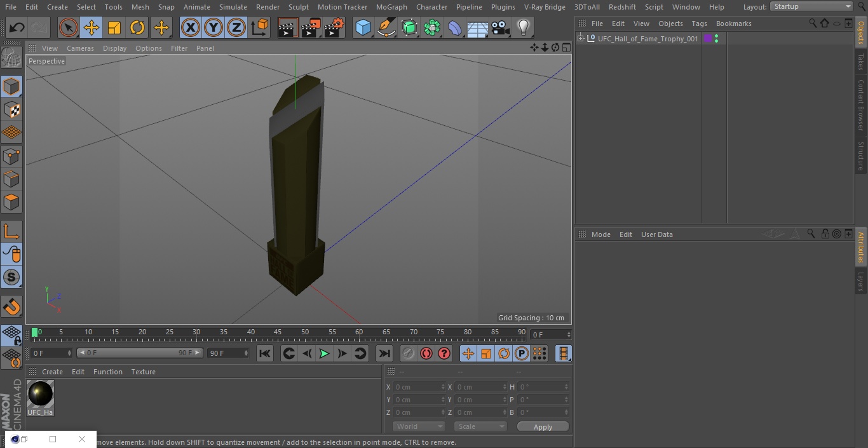Switch to the Attributes side tab
The height and width of the screenshot is (448, 868).
861,247
